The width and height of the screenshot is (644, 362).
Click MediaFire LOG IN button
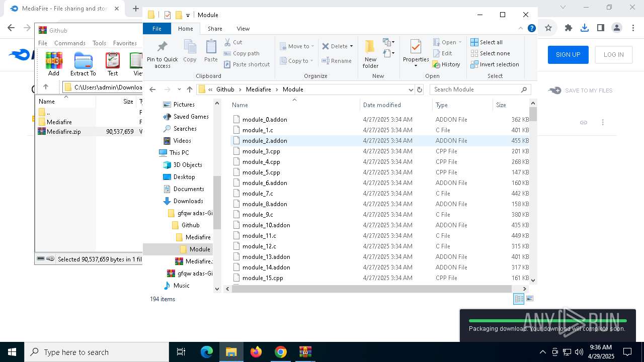click(x=613, y=55)
